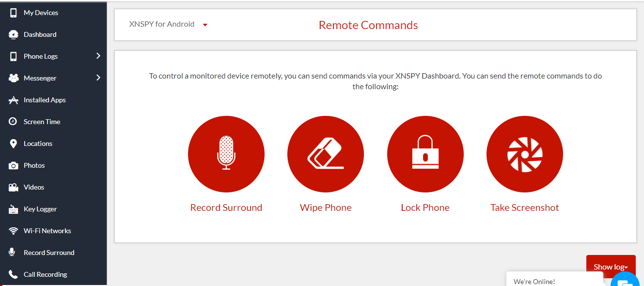
Task: Click the Wipe Phone eraser circle
Action: [326, 155]
